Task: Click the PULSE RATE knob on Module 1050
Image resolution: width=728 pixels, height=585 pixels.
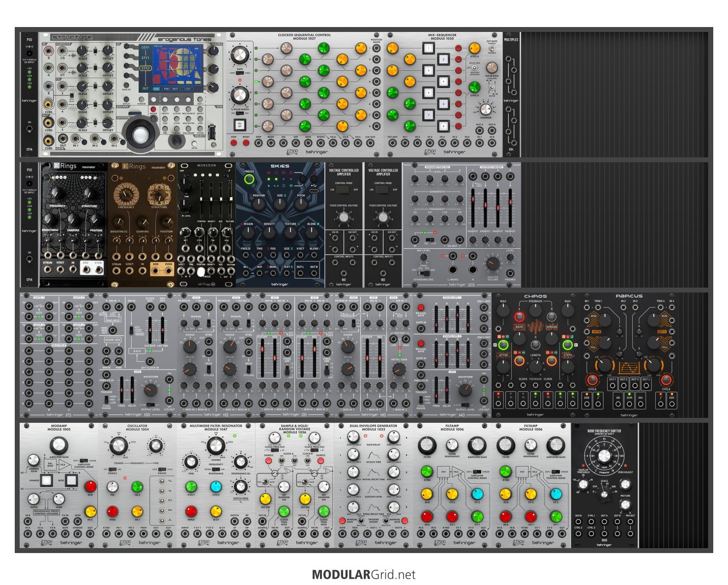Action: pyautogui.click(x=492, y=67)
